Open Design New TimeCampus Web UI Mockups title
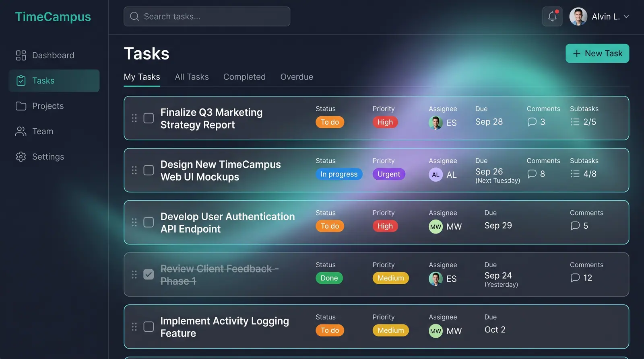This screenshot has width=644, height=359. [221, 171]
